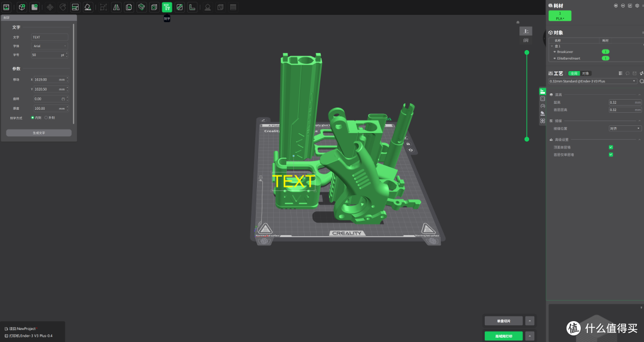
Task: Switch to the 全局 global tab
Action: click(574, 73)
